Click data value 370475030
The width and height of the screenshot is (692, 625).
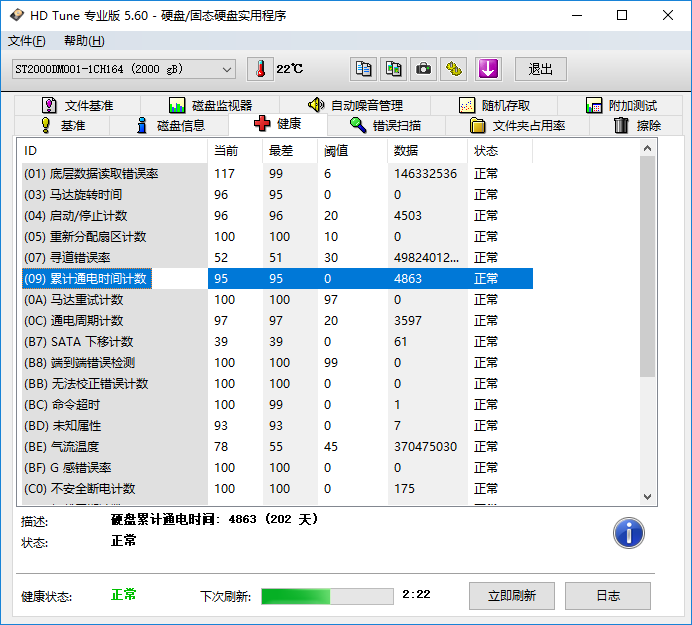click(x=425, y=447)
